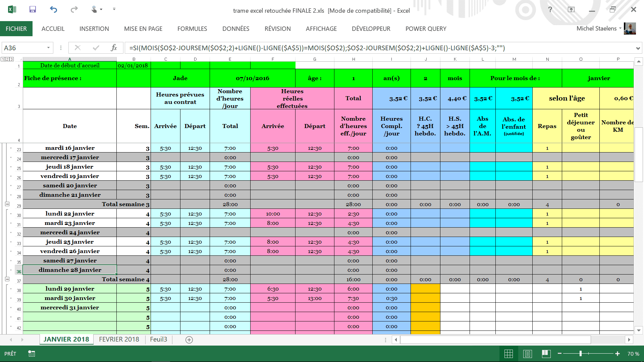The height and width of the screenshot is (362, 644).
Task: Switch to Normal view in status bar
Action: tap(508, 354)
